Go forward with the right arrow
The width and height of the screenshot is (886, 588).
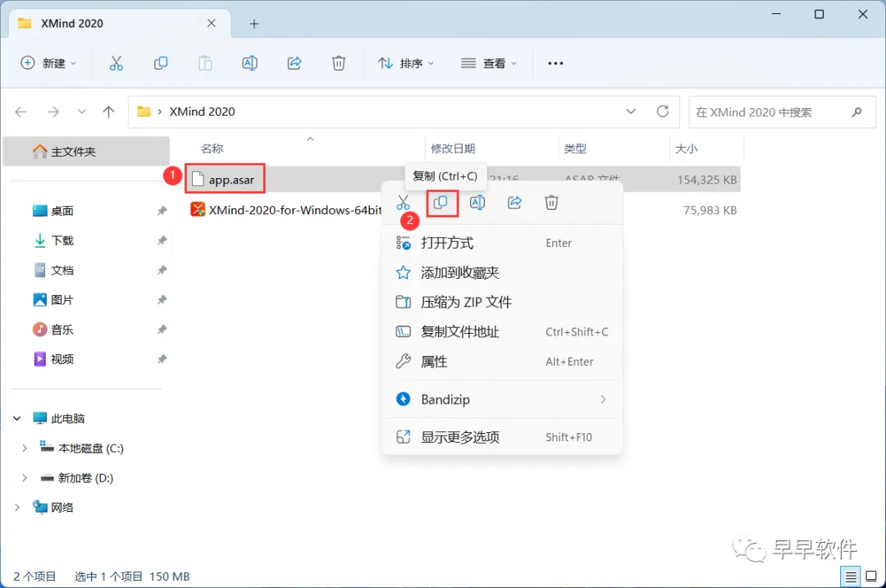[x=53, y=112]
